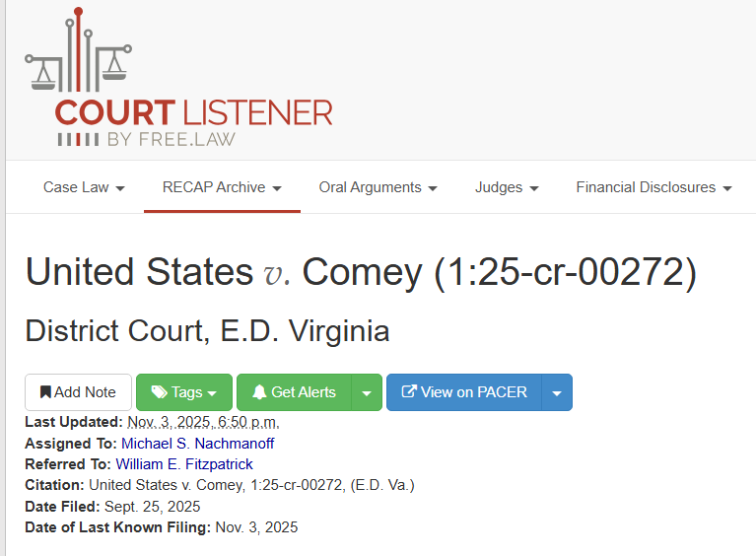Click the COURT LISTENER wordmark text
756x556 pixels.
[194, 111]
